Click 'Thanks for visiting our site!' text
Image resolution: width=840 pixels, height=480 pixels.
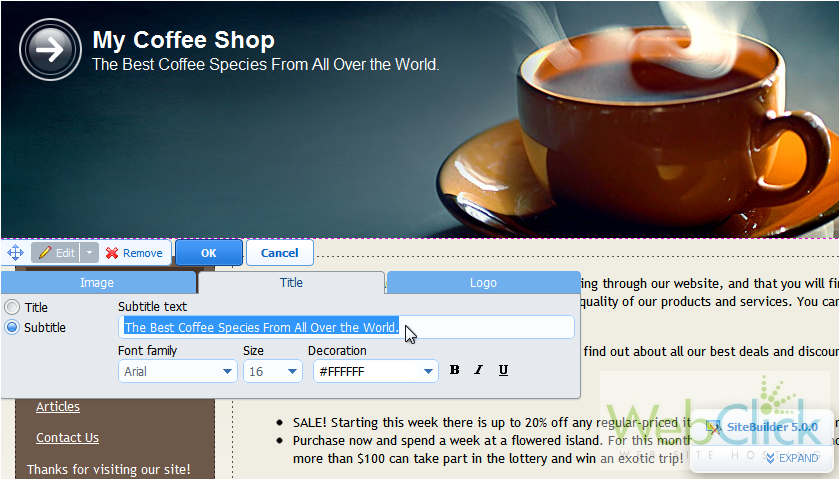(x=109, y=469)
